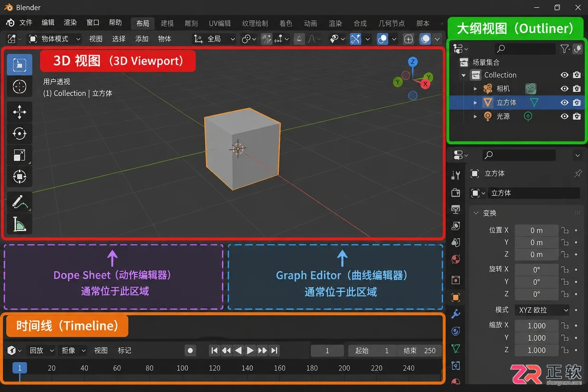Open the XYZ 欧拉 rotation mode dropdown

542,310
